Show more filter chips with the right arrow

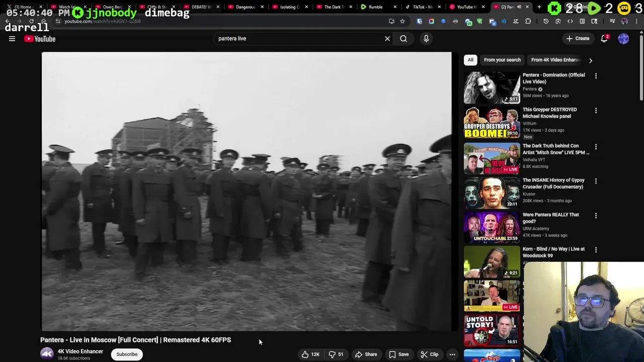tap(591, 60)
